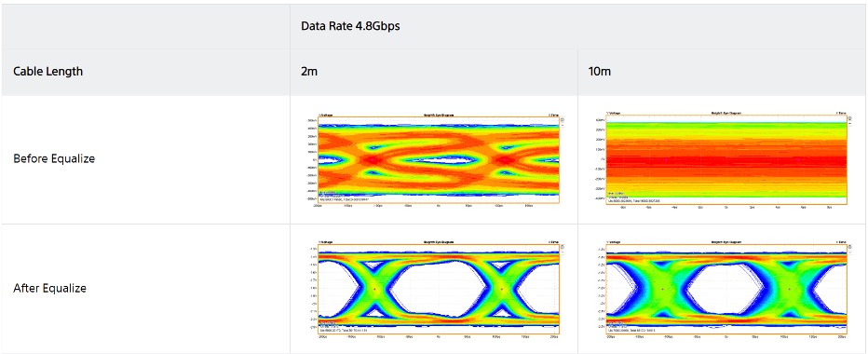Click the right red crossing marker in 10m After Equalize plot

click(790, 289)
